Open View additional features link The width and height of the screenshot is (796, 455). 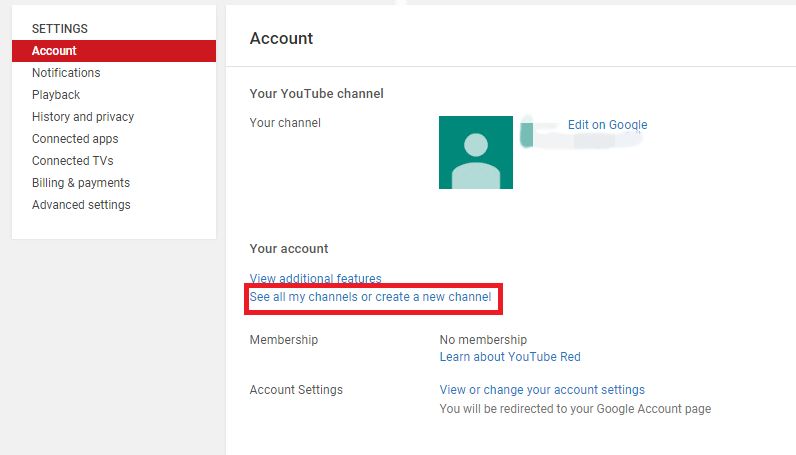(x=315, y=278)
